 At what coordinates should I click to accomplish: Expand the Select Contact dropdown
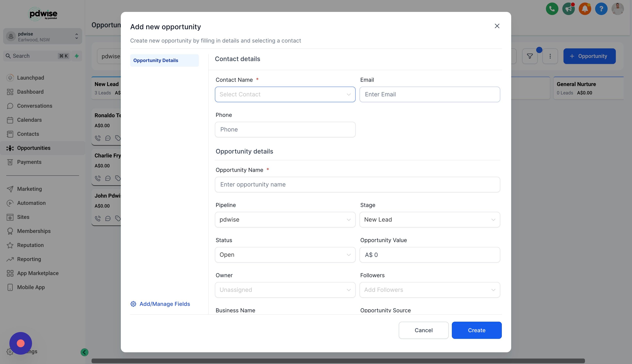[x=285, y=94]
